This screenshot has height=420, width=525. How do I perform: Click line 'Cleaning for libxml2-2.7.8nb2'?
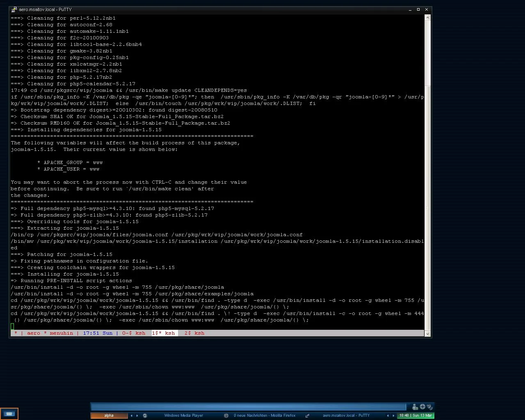pyautogui.click(x=66, y=71)
